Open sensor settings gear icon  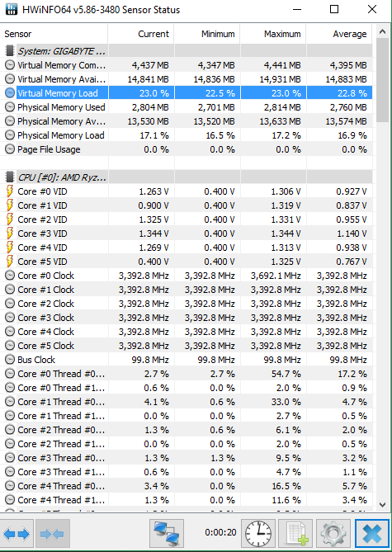333,534
